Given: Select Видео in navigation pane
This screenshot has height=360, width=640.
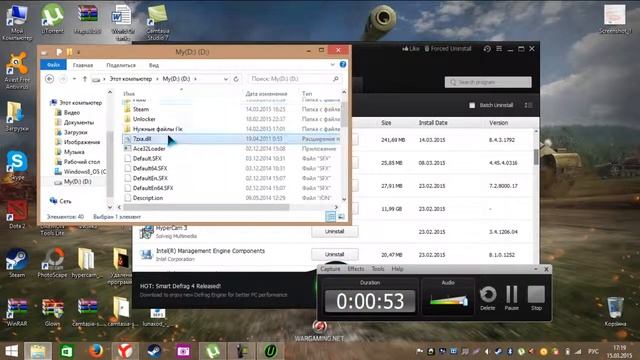Looking at the screenshot, I should [72, 112].
